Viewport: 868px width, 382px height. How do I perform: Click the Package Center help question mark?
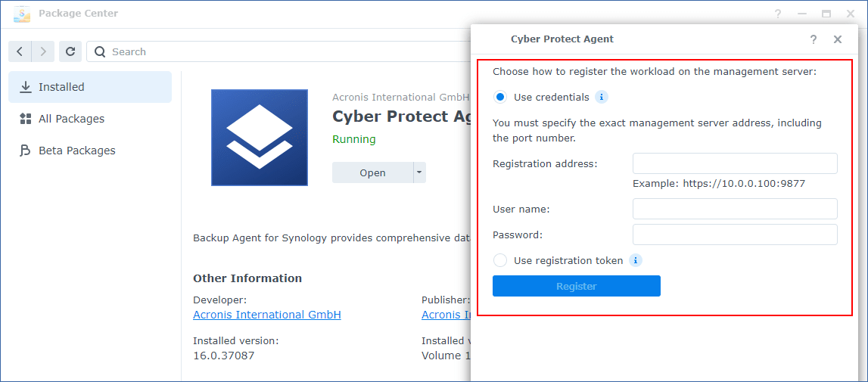(778, 14)
